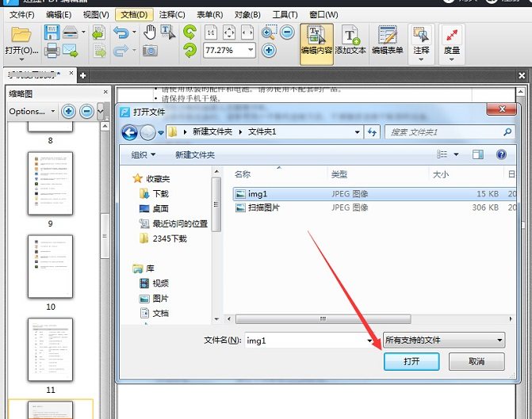Zoom out thumbnails with minus button
The width and height of the screenshot is (532, 419).
pos(87,111)
